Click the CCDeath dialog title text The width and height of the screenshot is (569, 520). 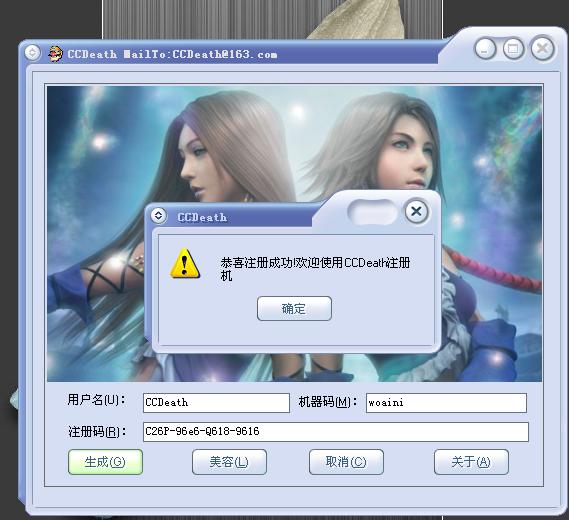point(202,217)
